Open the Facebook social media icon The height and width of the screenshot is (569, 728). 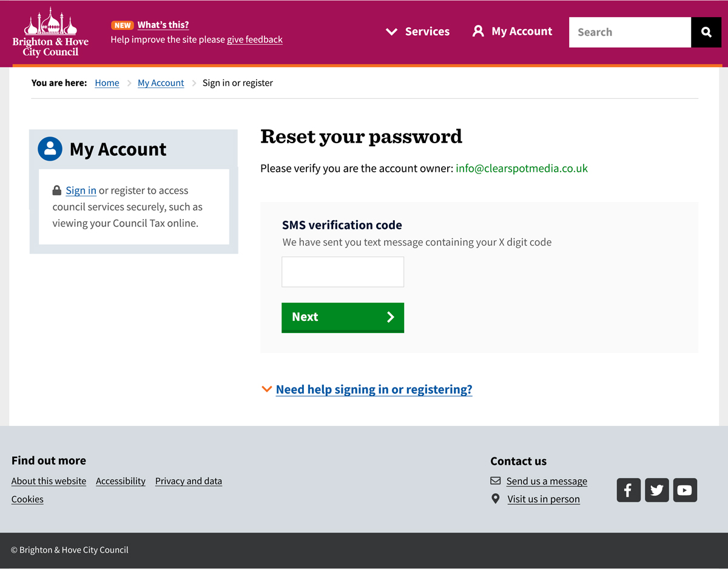[x=629, y=490]
